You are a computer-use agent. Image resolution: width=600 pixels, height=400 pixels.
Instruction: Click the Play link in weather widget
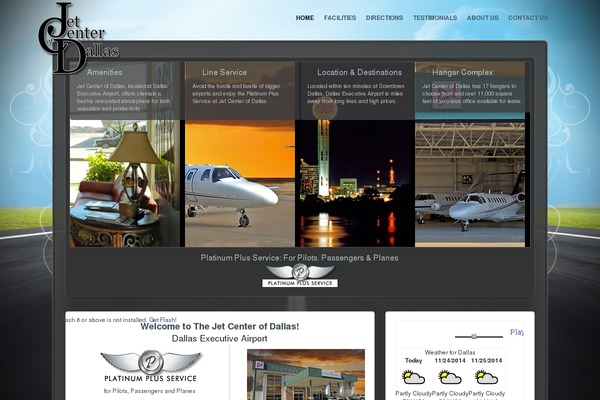coord(517,332)
